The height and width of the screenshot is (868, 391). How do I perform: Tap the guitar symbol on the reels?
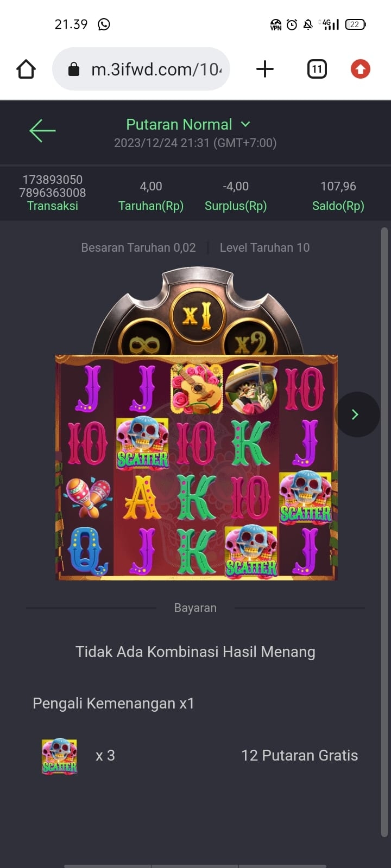[197, 388]
